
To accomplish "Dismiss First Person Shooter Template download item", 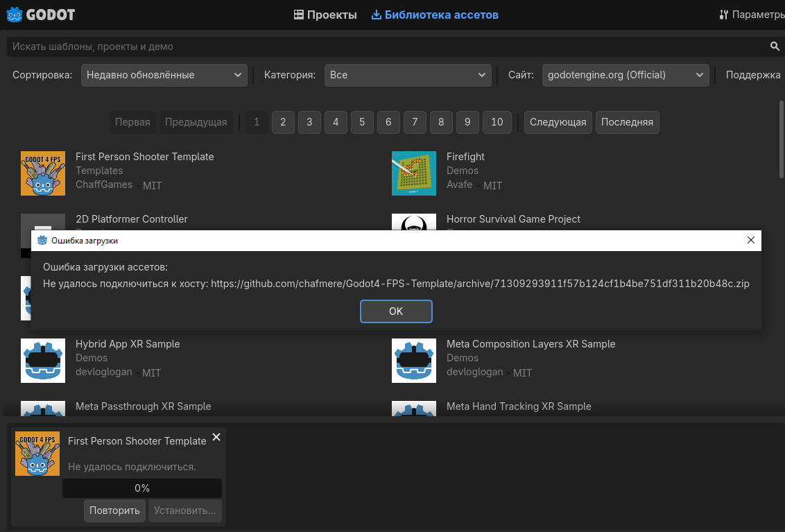I will tap(216, 437).
